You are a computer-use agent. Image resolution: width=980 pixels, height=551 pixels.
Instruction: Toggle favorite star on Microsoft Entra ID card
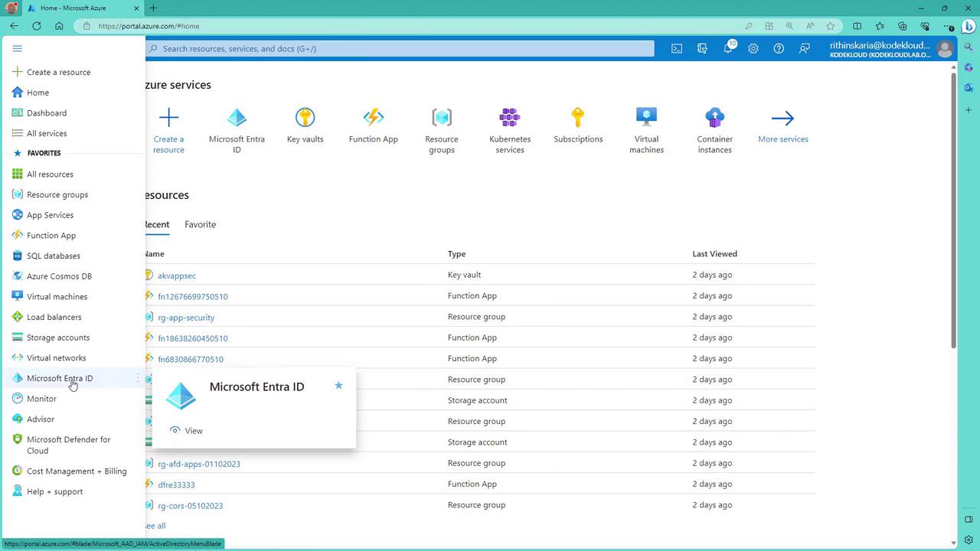(x=338, y=386)
